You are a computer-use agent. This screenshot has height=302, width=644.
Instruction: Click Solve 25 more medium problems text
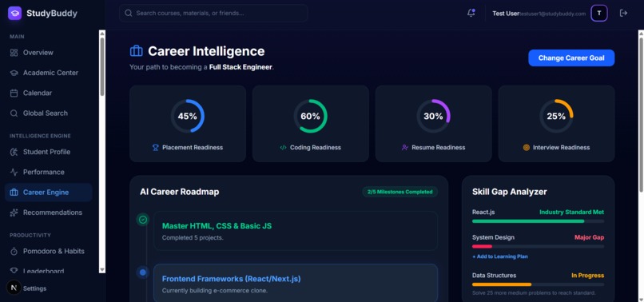click(534, 293)
